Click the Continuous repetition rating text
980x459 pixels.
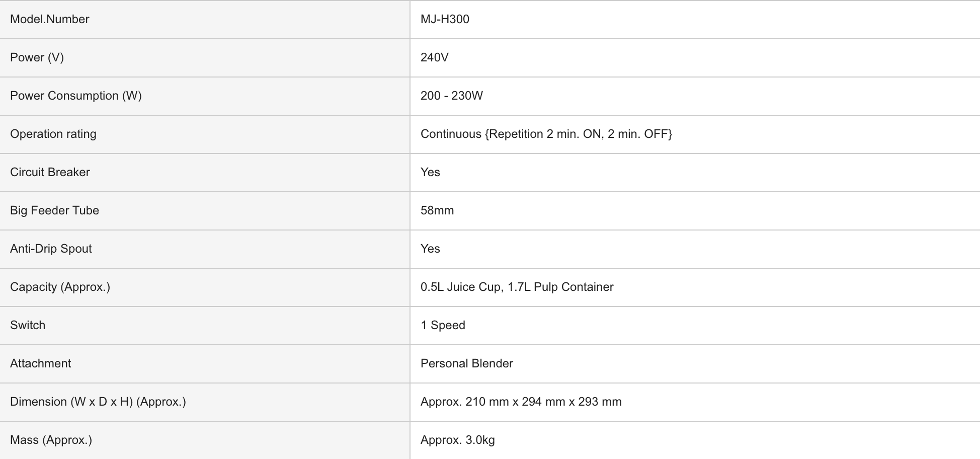(x=546, y=134)
